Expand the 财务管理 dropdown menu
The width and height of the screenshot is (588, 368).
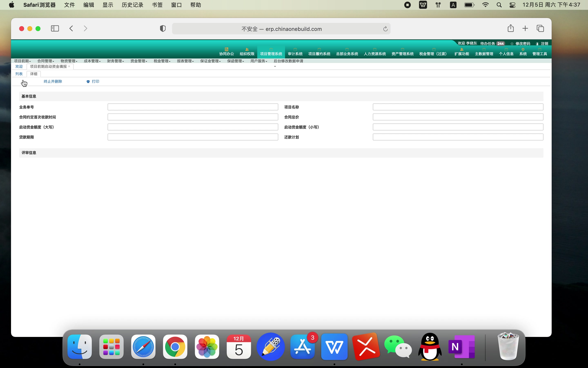[x=116, y=61]
